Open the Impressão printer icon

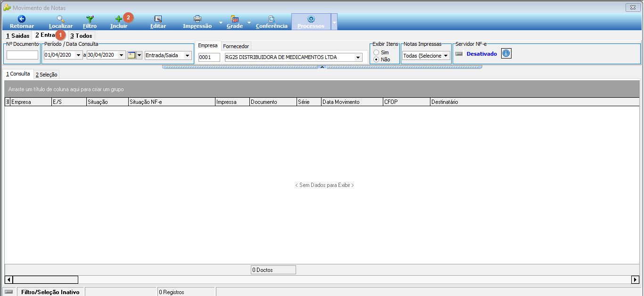[x=198, y=19]
